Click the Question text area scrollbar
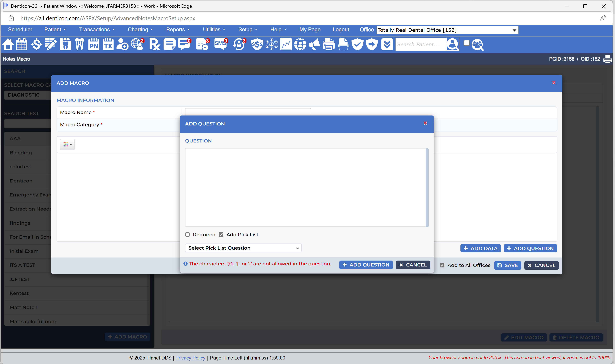The image size is (615, 364). click(427, 187)
